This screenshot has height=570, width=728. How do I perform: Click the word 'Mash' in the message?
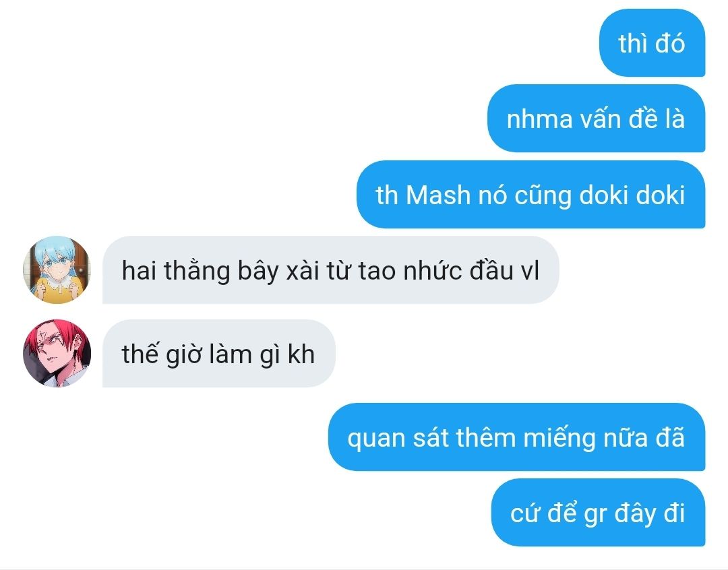[x=438, y=195]
